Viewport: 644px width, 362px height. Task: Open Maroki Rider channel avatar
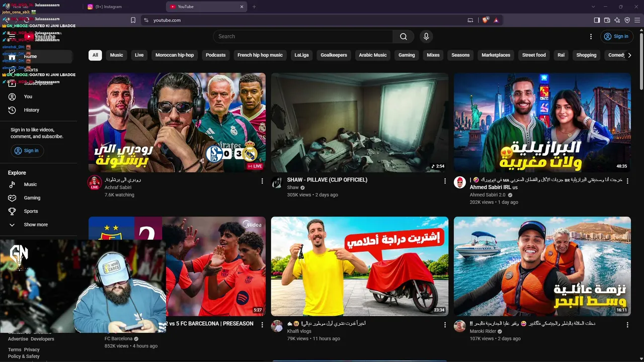[x=459, y=326]
